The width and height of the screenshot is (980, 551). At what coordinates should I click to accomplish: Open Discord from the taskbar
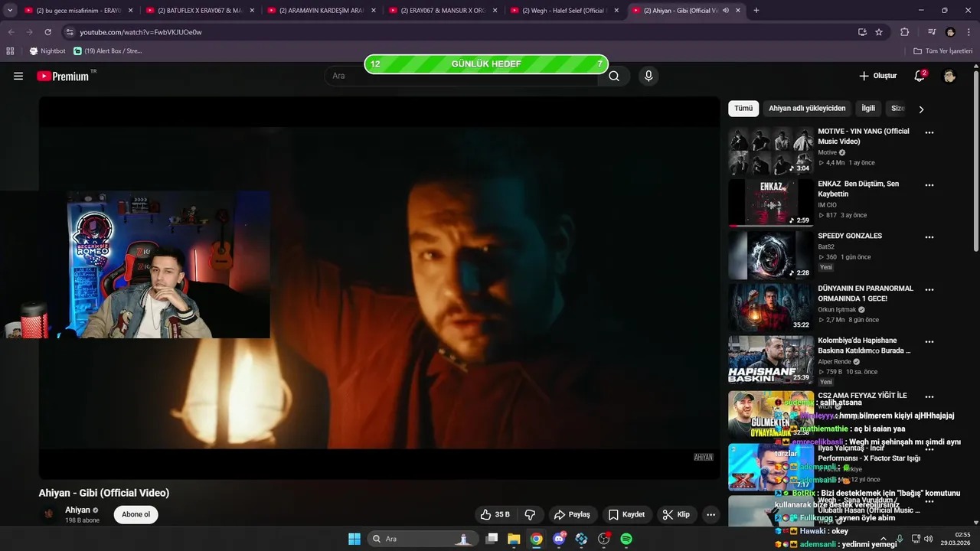point(560,539)
